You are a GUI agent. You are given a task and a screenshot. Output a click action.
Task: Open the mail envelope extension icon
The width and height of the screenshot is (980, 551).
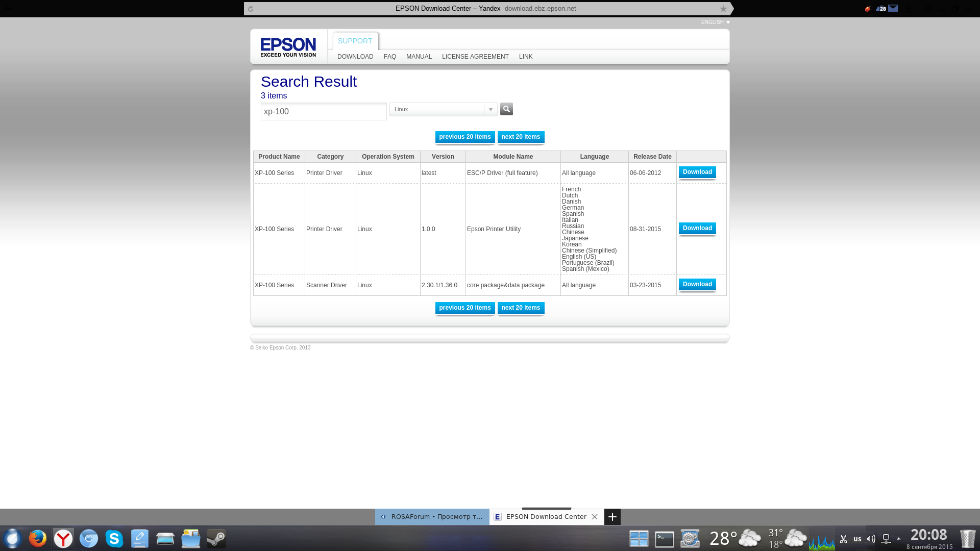click(893, 8)
